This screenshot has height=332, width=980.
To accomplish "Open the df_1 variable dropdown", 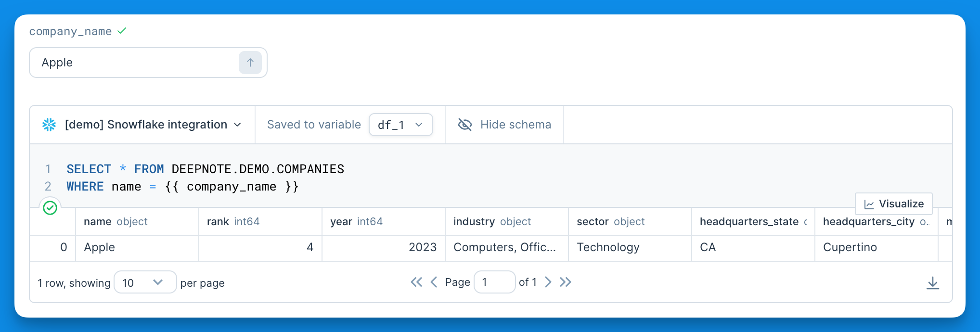I will click(401, 125).
